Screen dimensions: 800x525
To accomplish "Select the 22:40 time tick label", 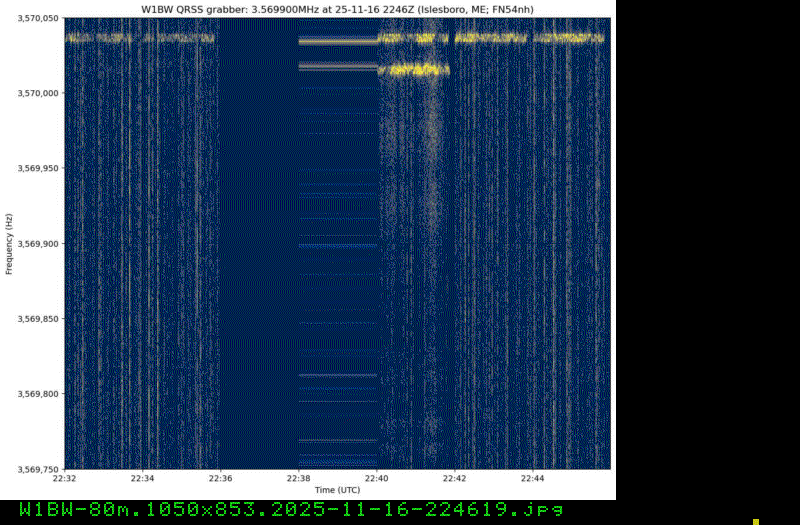I will click(x=377, y=478).
